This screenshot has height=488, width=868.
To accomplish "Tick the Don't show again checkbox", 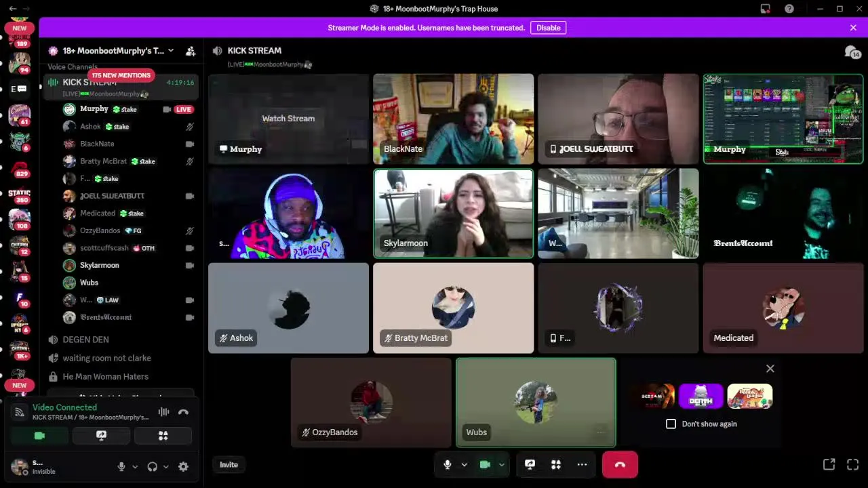I will (x=671, y=424).
